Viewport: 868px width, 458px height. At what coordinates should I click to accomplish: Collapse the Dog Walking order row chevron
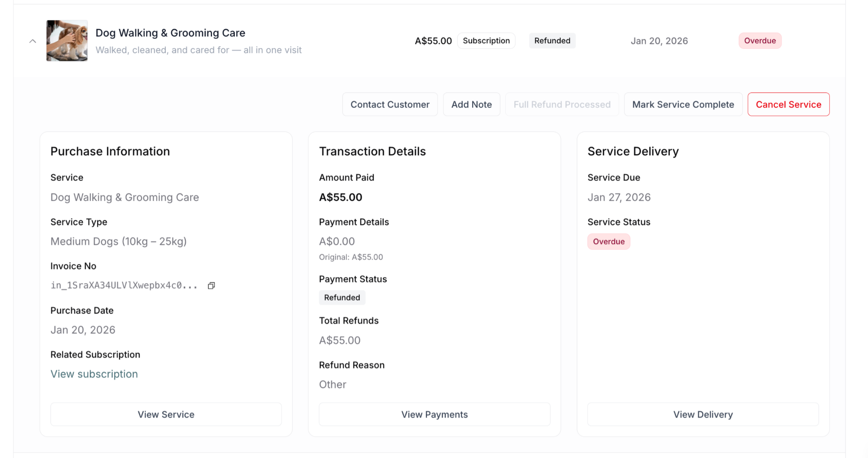click(x=33, y=41)
